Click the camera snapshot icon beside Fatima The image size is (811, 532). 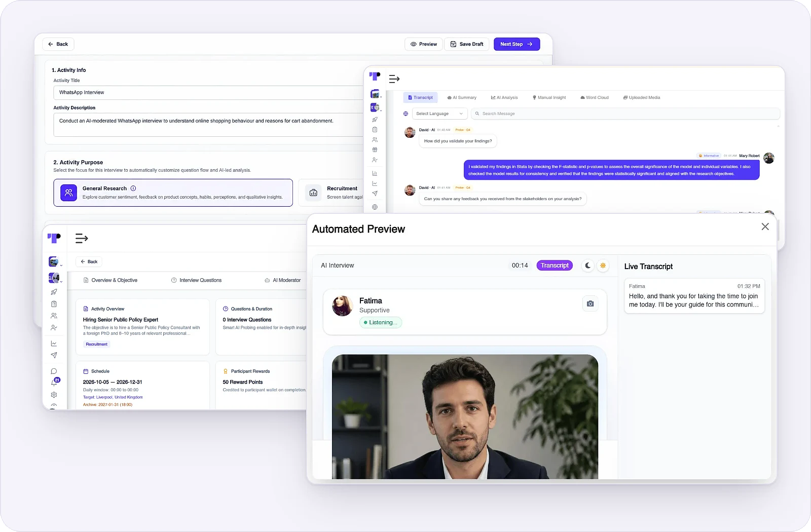click(590, 303)
